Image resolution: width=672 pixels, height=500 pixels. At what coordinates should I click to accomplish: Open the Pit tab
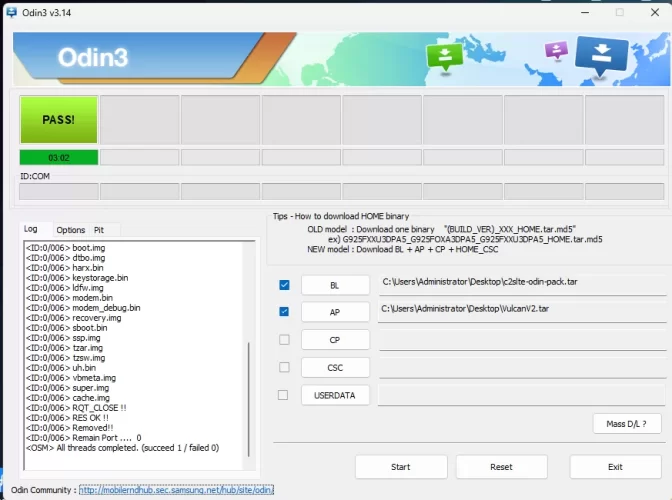tap(99, 230)
